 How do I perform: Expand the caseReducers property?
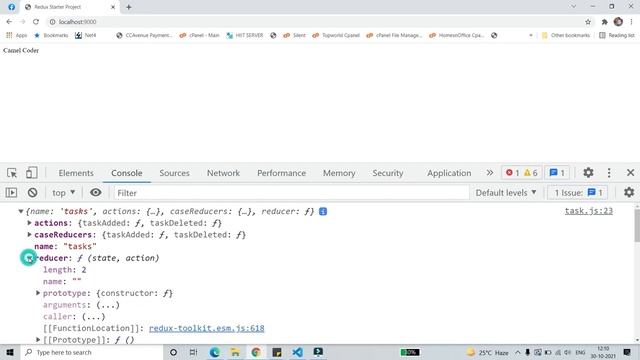tap(29, 235)
